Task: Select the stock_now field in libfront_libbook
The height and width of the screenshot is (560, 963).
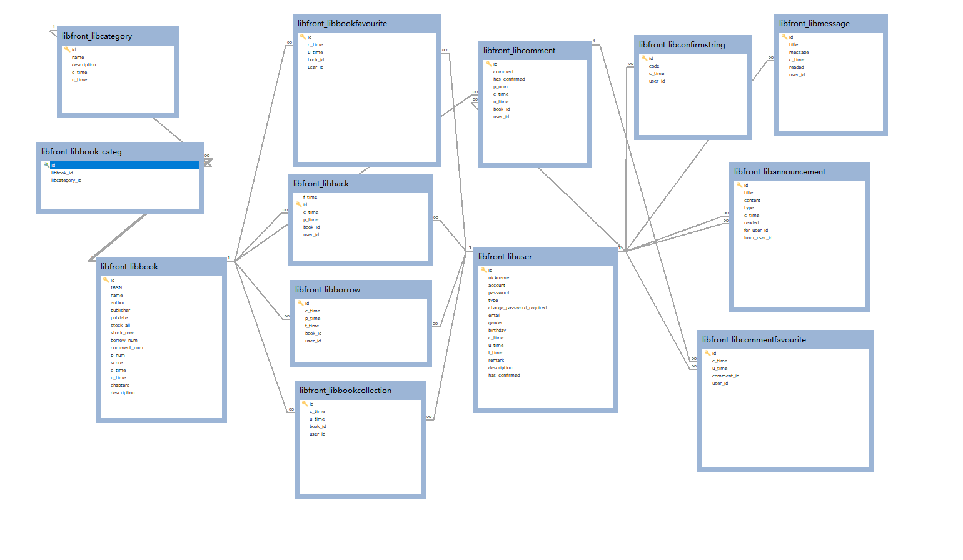Action: (122, 333)
